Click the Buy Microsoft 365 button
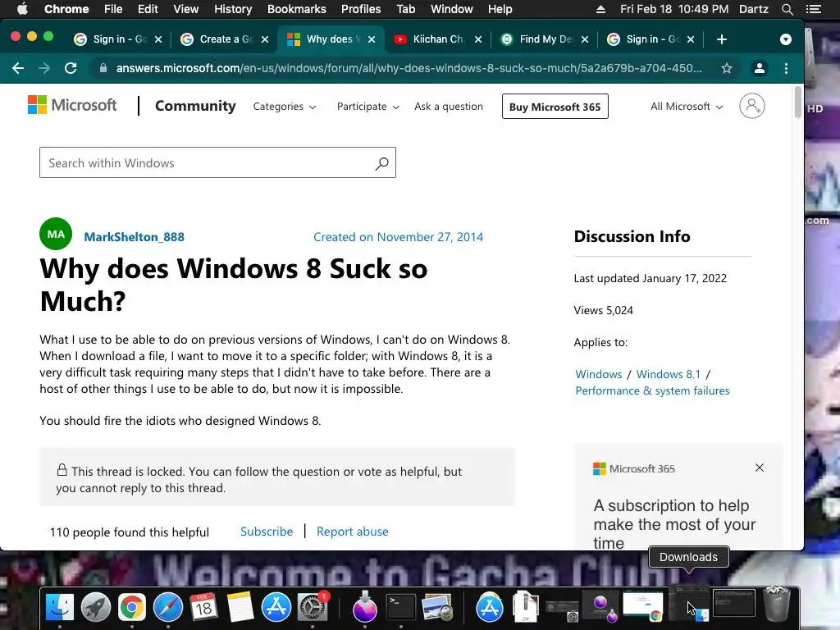The height and width of the screenshot is (630, 840). pos(555,107)
